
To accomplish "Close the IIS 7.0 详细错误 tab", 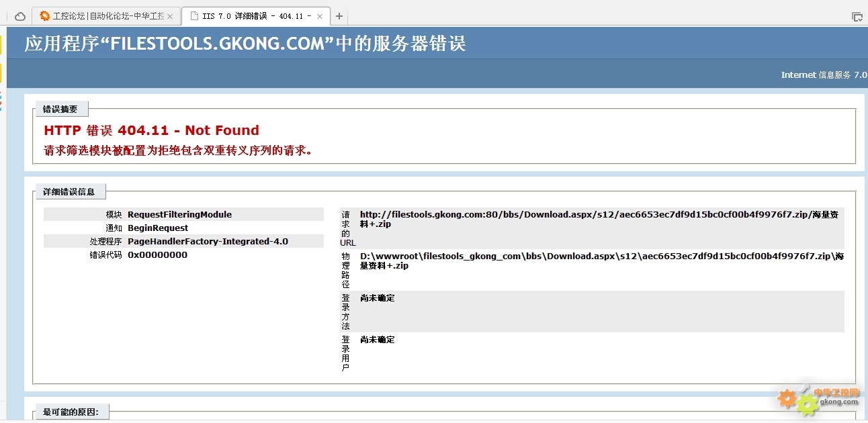I will click(319, 16).
